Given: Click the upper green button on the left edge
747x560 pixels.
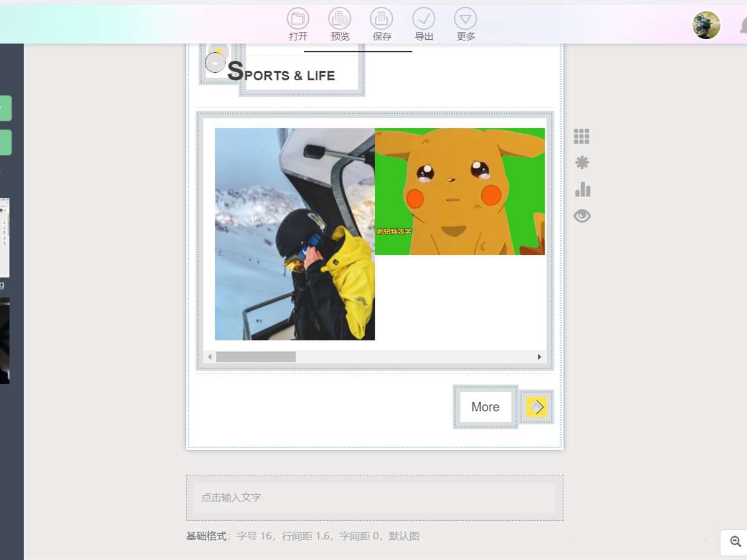Looking at the screenshot, I should (6, 108).
